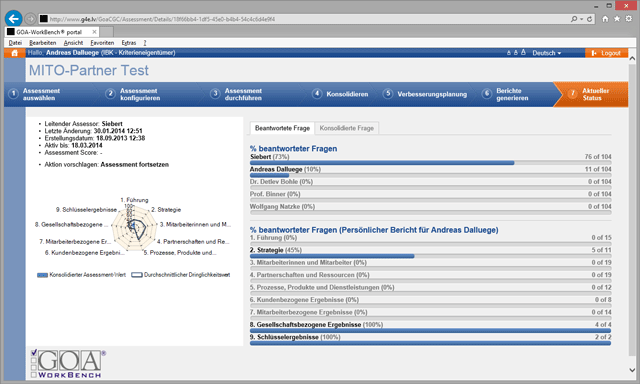Screen dimensions: 640x384
Task: Click the browser back arrow button
Action: 13,18
